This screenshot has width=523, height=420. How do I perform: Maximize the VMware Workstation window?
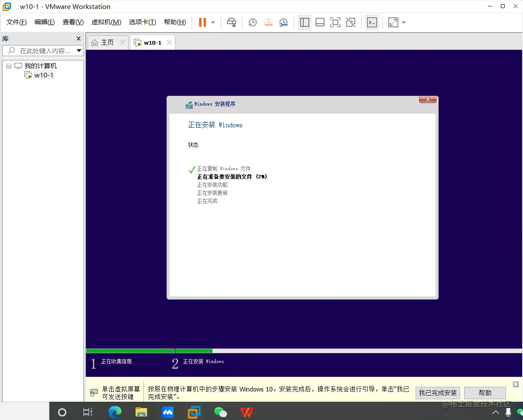(x=503, y=6)
